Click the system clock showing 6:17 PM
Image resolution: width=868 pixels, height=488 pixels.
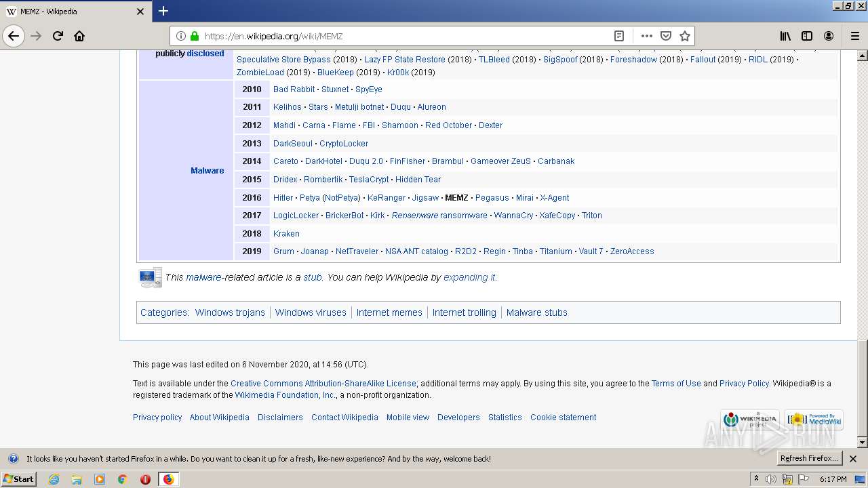(833, 479)
